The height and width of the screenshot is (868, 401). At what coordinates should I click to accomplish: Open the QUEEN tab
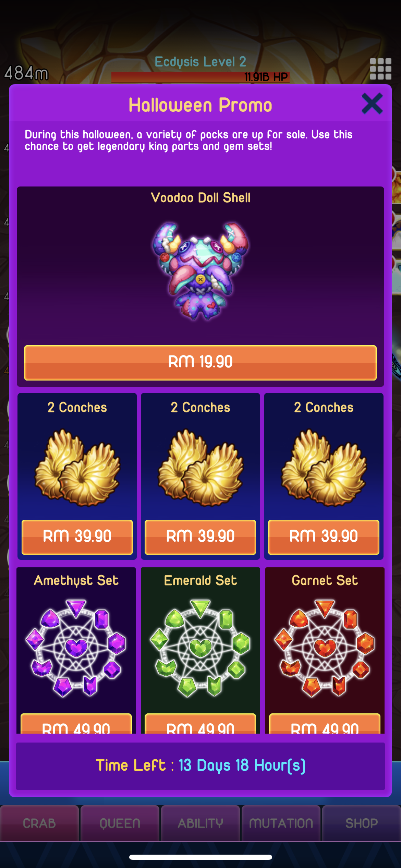[x=120, y=823]
